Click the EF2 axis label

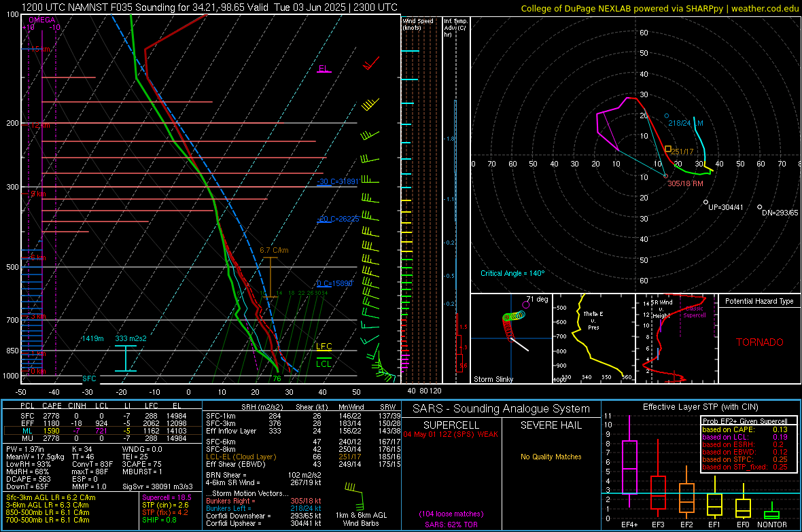(686, 525)
